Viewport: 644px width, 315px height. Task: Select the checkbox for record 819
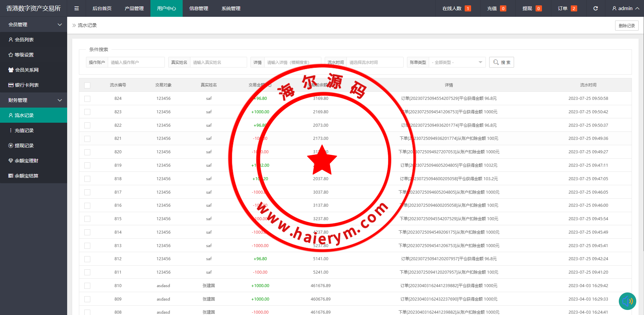(x=87, y=165)
